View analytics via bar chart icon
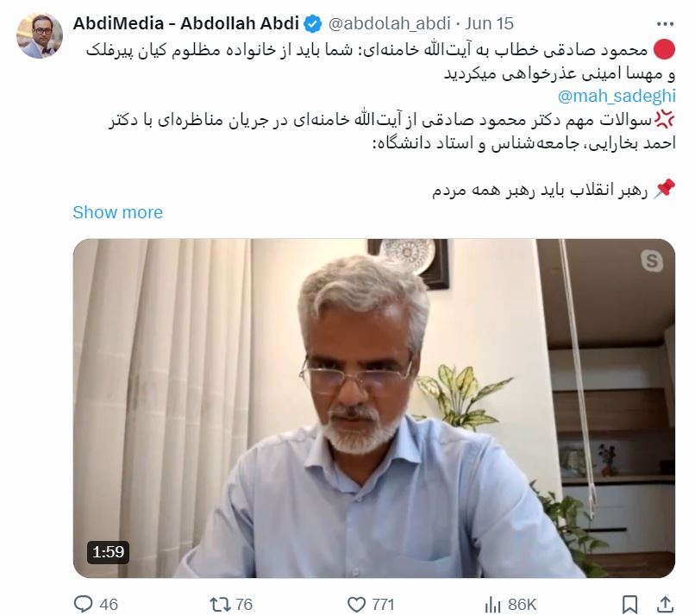The image size is (695, 616). pyautogui.click(x=492, y=605)
